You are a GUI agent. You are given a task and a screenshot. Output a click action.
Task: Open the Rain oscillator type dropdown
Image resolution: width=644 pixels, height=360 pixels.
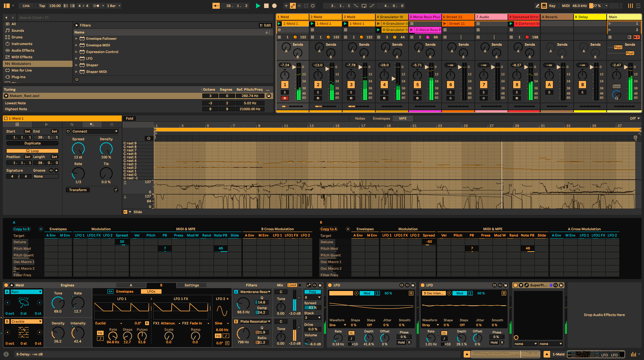(x=26, y=292)
